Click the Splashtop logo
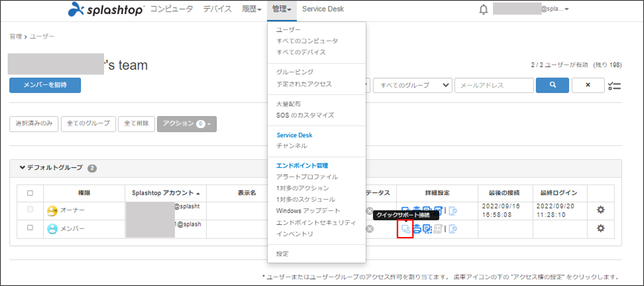Viewport: 644px width, 286px height. click(x=106, y=9)
